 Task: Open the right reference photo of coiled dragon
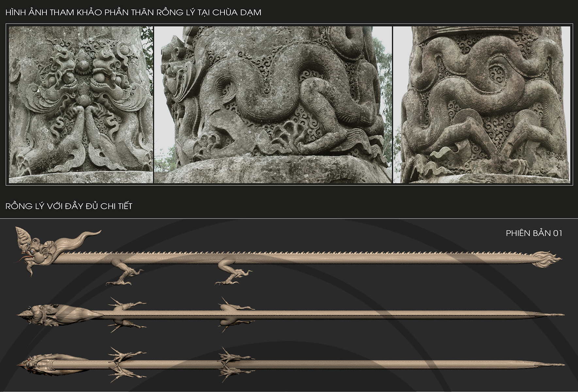(482, 105)
